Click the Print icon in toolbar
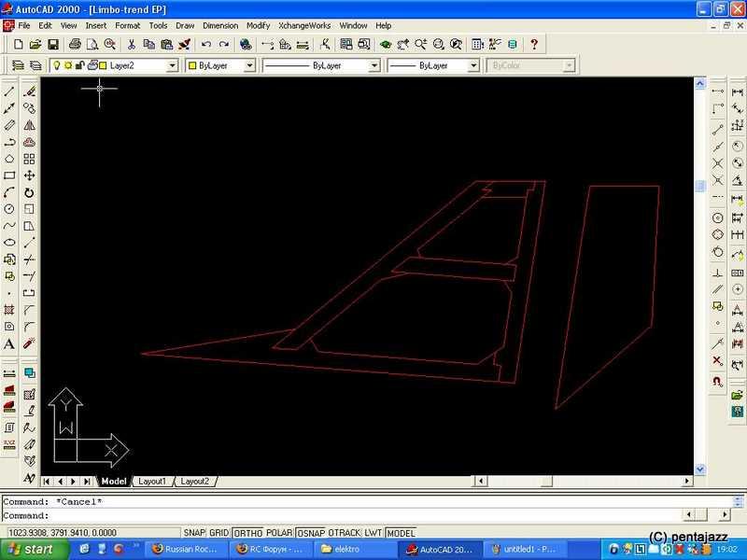The height and width of the screenshot is (560, 747). 75,44
